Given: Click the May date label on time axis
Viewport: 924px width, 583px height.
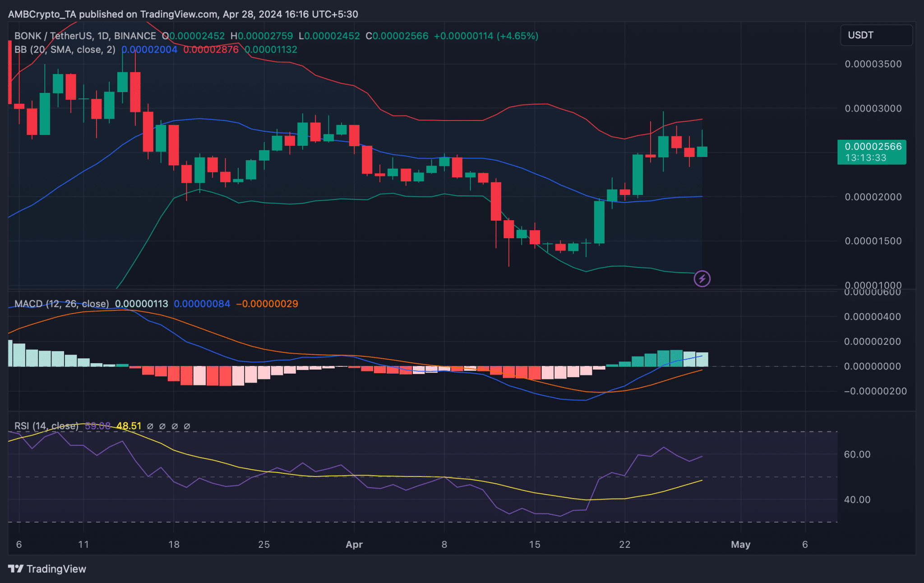Looking at the screenshot, I should click(740, 545).
